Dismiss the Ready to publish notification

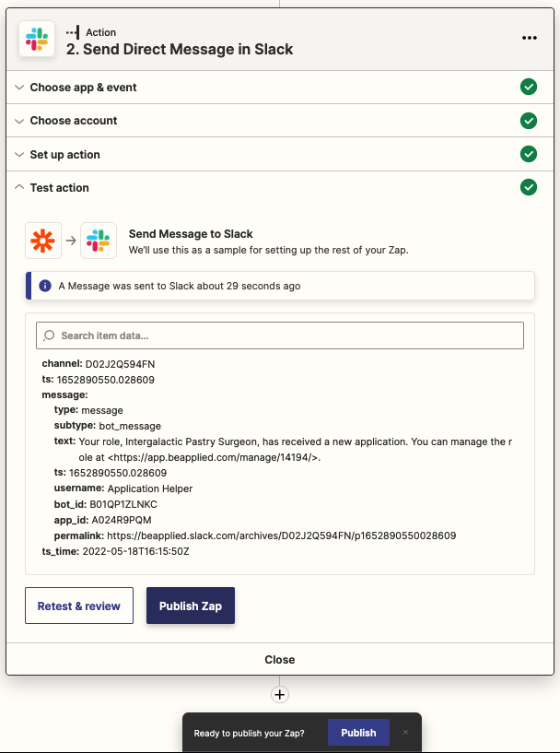405,733
